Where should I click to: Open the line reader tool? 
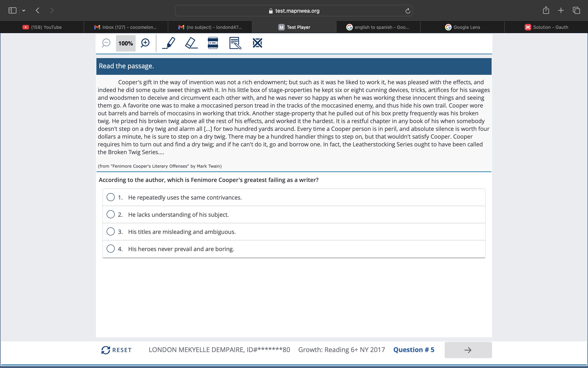213,43
